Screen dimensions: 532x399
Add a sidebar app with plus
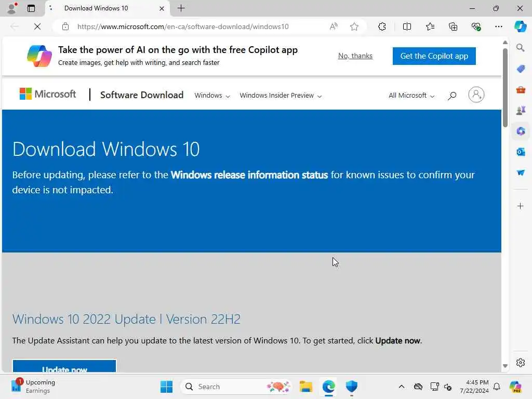click(x=521, y=206)
